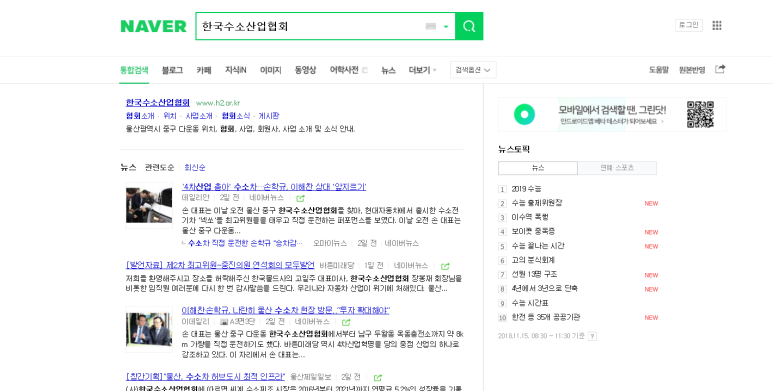Image resolution: width=773 pixels, height=391 pixels.
Task: Click the 원본반영 link
Action: click(x=692, y=70)
